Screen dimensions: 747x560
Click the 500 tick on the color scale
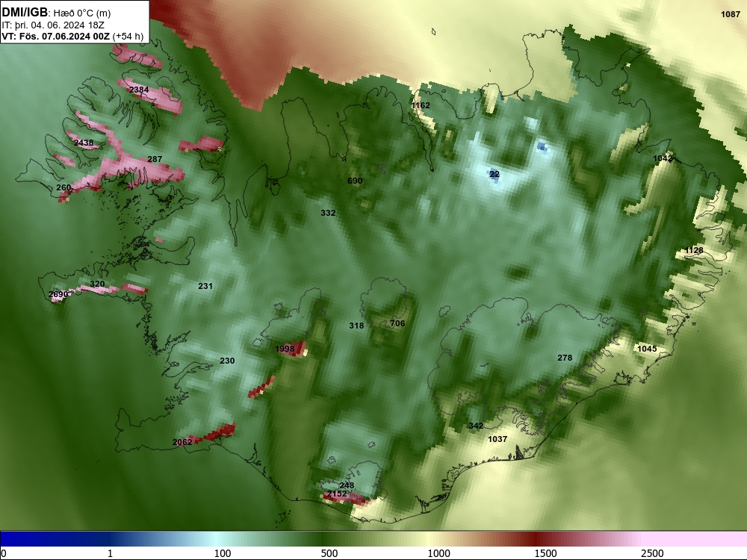point(329,553)
